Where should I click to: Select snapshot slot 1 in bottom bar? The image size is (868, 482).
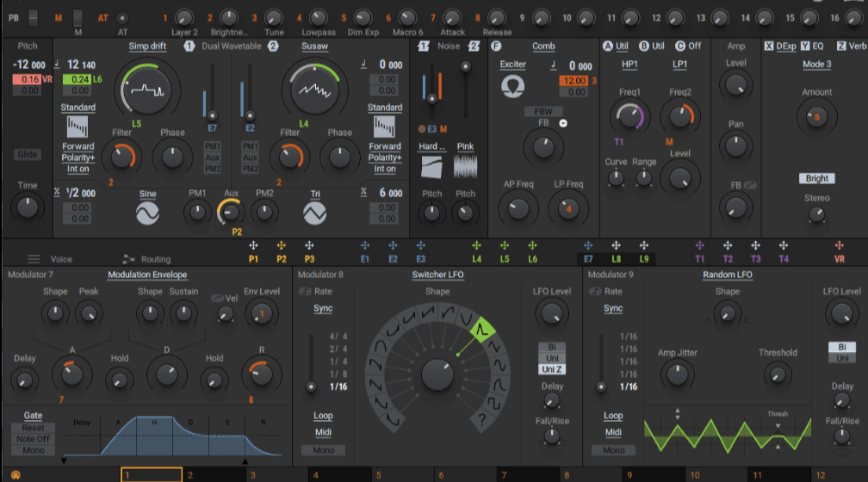coord(152,475)
